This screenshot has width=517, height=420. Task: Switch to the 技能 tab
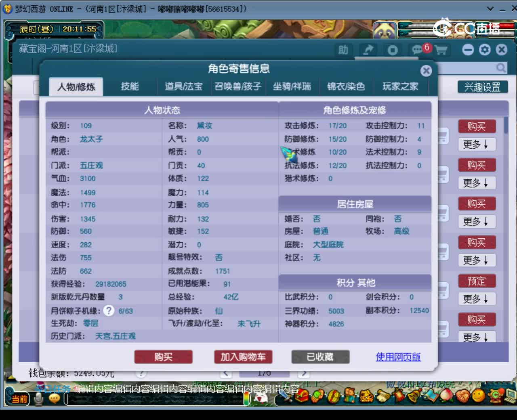(x=130, y=86)
